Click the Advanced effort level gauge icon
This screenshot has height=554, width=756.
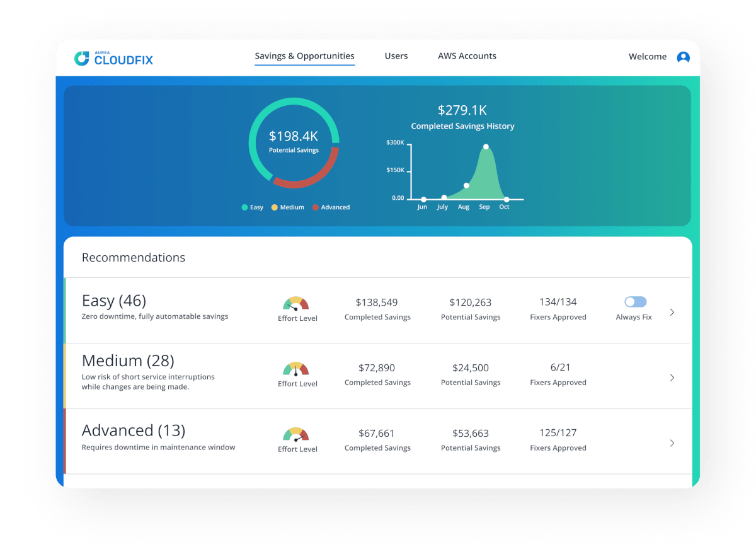coord(297,435)
